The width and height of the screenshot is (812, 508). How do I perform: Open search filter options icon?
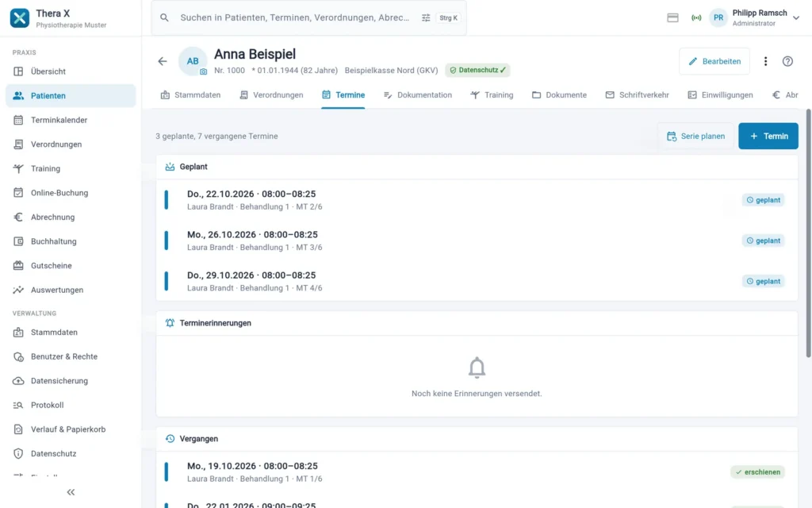tap(426, 17)
